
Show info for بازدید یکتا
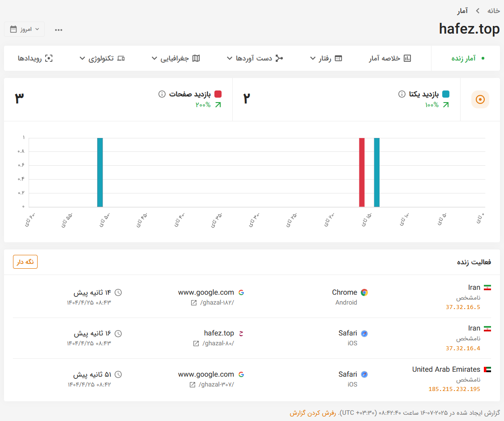[x=402, y=94]
